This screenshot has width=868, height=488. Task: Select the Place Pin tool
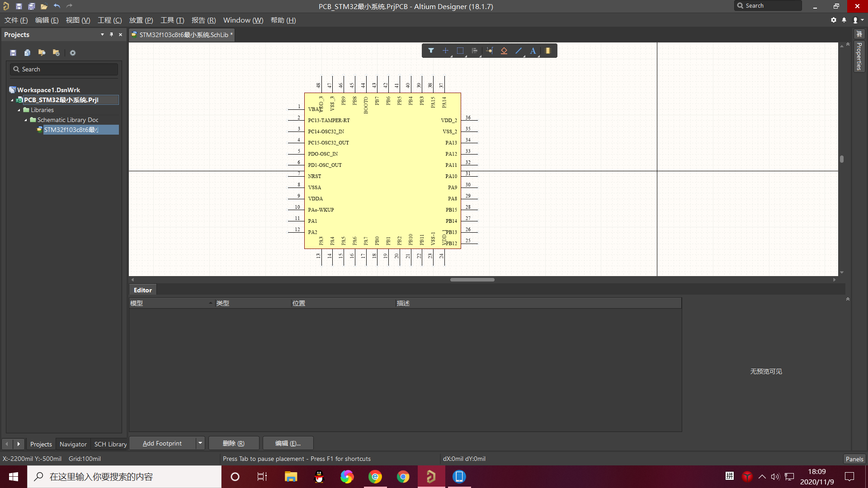(489, 51)
